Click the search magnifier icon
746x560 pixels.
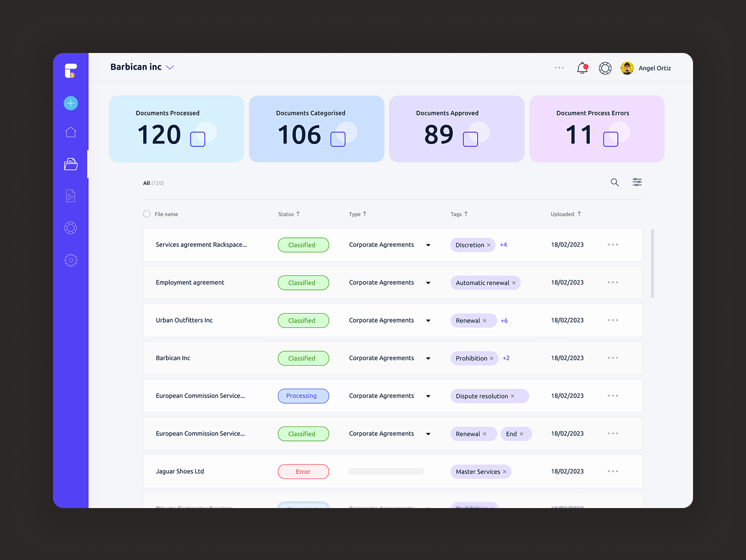615,182
